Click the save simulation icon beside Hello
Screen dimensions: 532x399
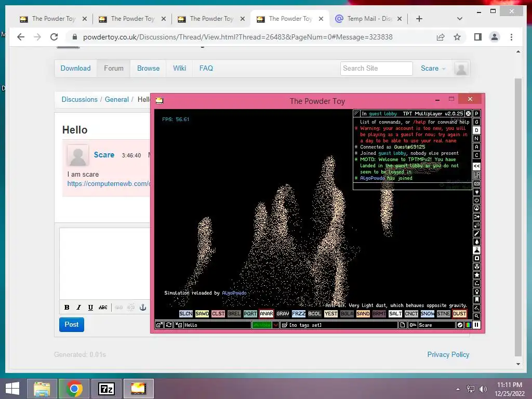pos(179,325)
